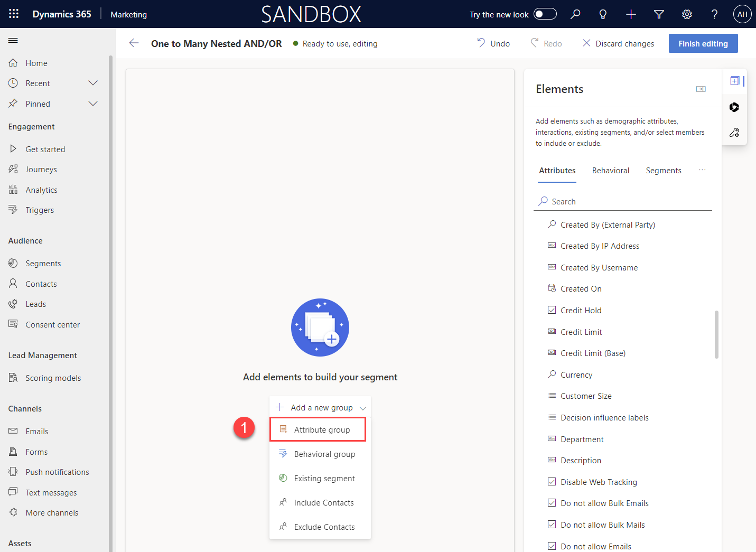Open the app launcher waffle icon
This screenshot has width=756, height=552.
click(13, 14)
